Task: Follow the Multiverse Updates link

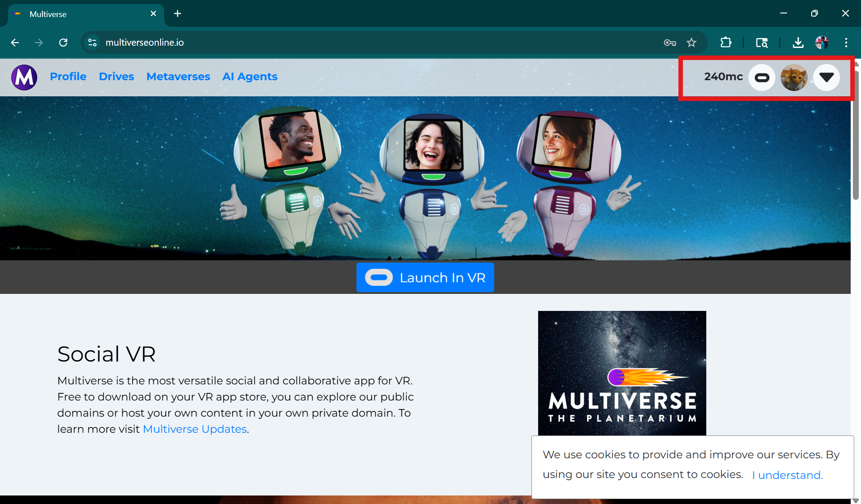Action: 195,429
